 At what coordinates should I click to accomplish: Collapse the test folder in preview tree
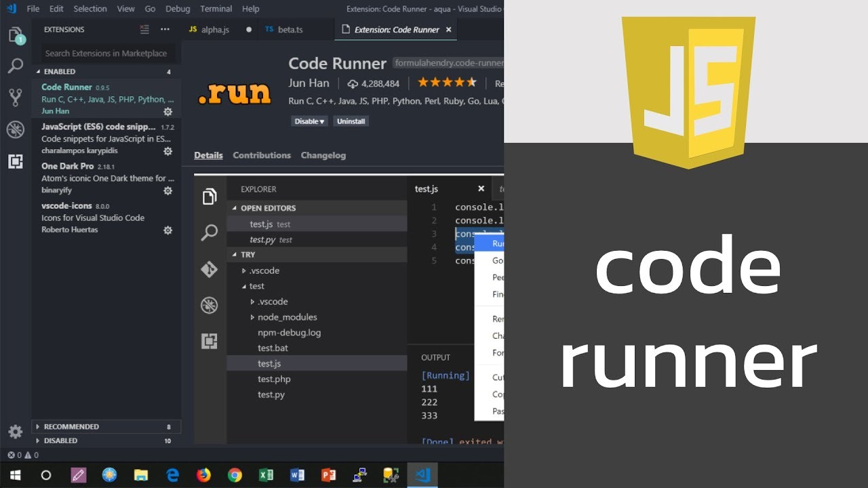(252, 286)
